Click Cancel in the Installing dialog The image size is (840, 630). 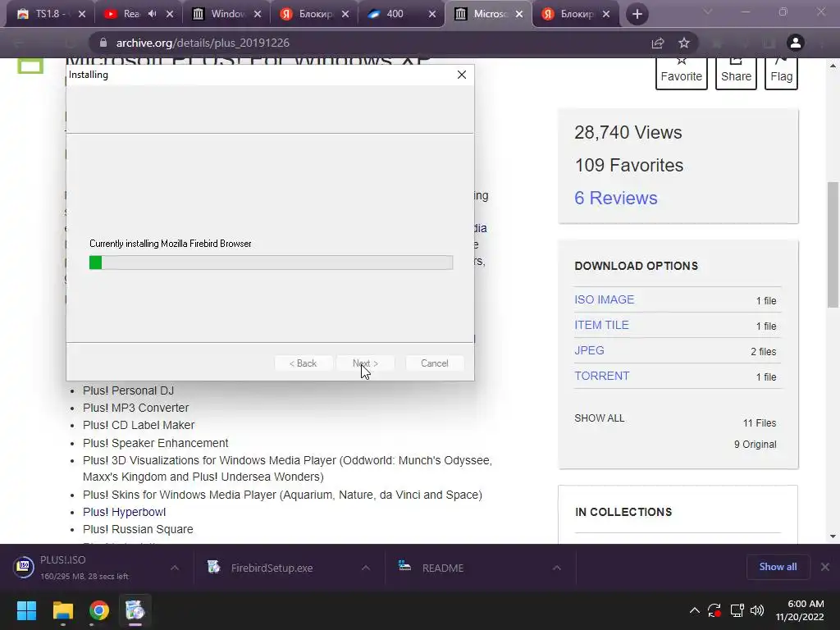(x=435, y=363)
